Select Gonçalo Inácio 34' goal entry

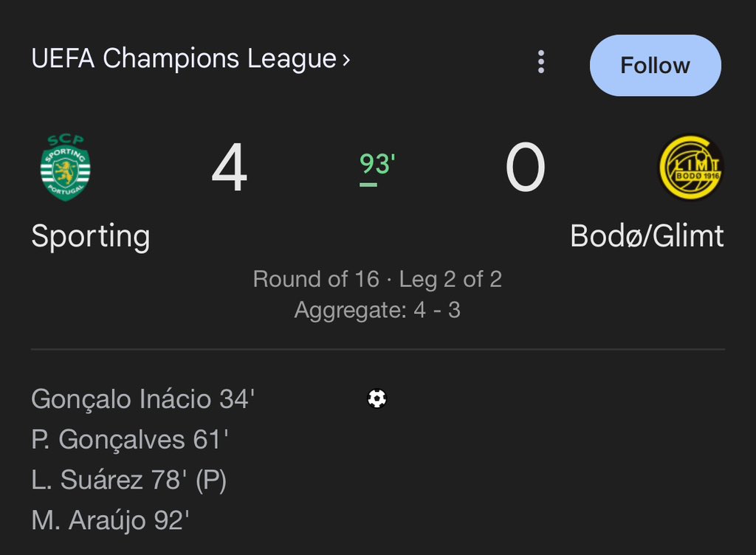coord(142,399)
